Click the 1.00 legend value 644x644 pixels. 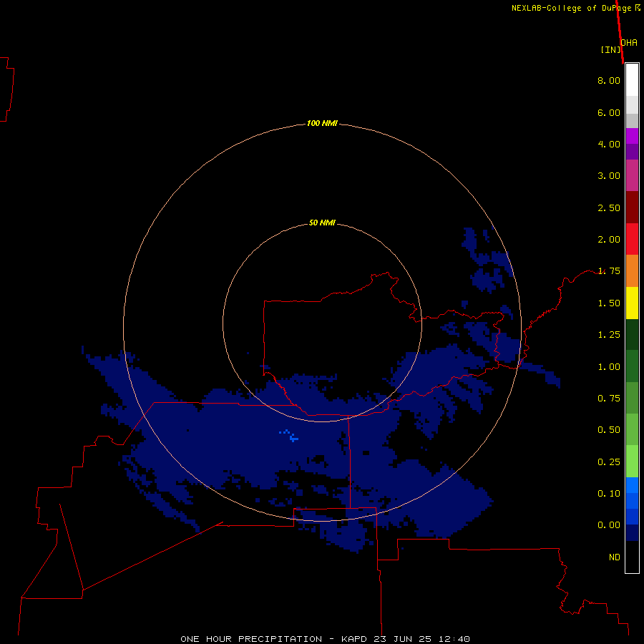[609, 367]
